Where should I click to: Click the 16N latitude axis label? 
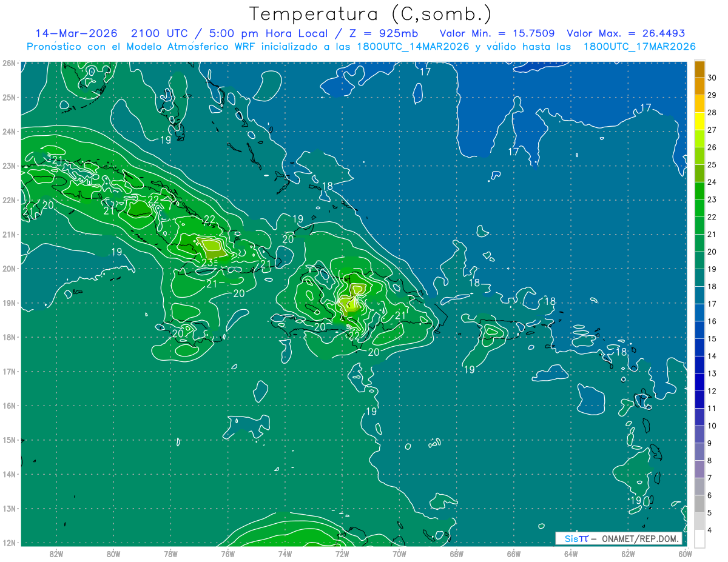[x=9, y=406]
